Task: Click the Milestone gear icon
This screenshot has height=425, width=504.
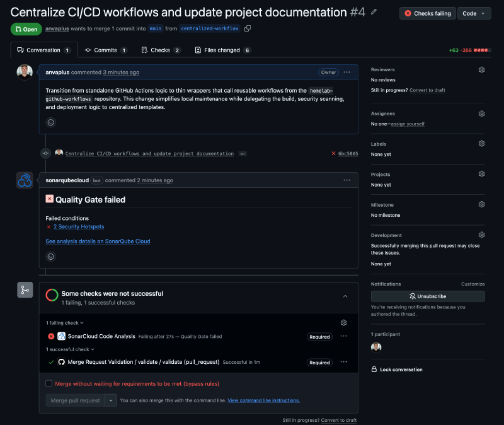Action: (481, 204)
